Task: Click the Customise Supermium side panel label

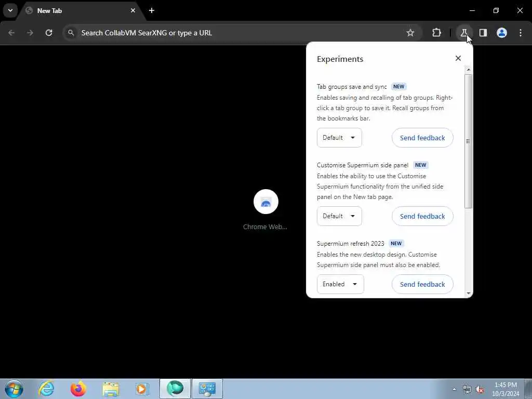Action: 362,165
